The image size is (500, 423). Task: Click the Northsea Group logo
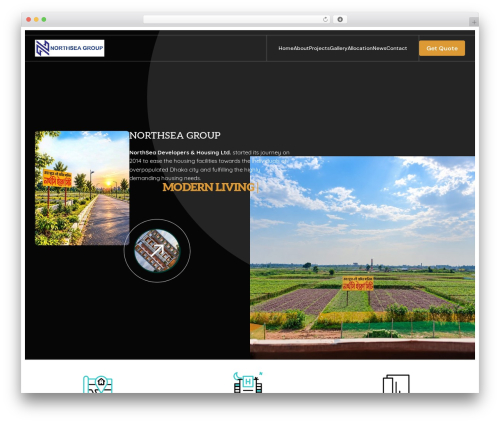[x=69, y=48]
